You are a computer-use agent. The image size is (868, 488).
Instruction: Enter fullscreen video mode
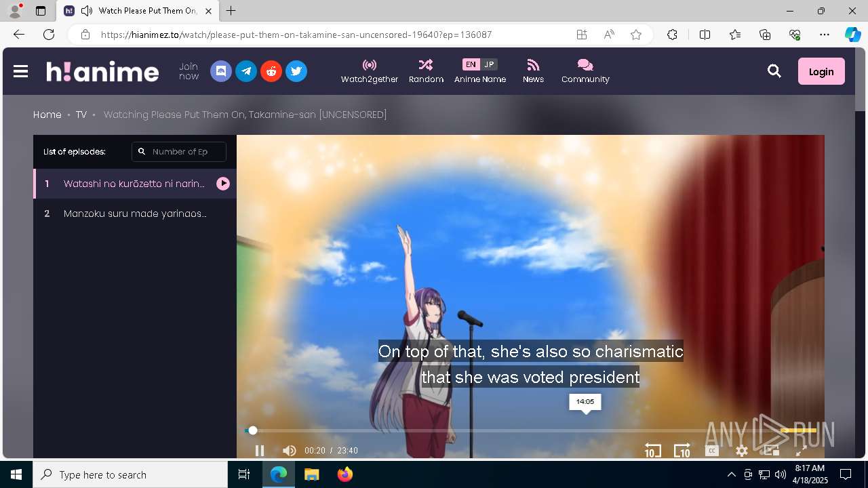(x=801, y=451)
